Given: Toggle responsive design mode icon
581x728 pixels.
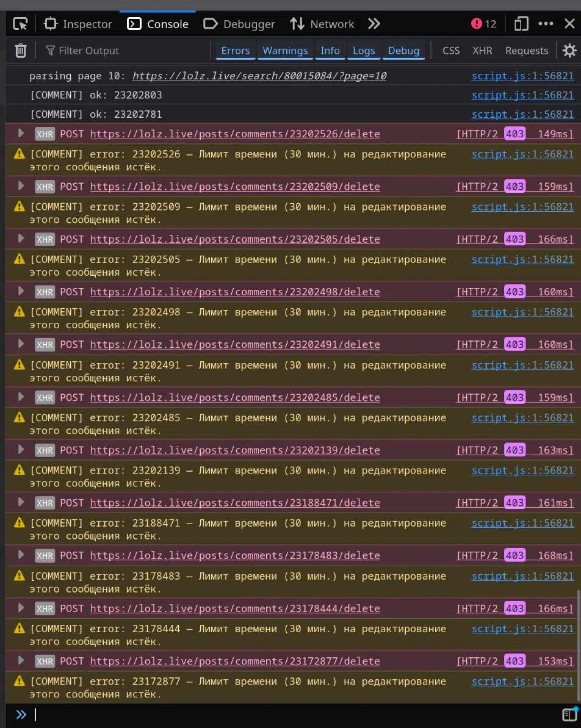Looking at the screenshot, I should [x=521, y=24].
